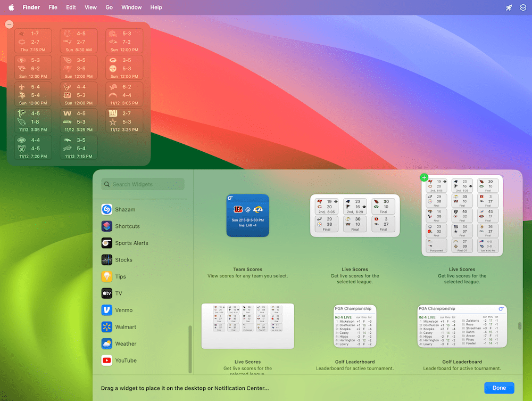Image resolution: width=532 pixels, height=401 pixels.
Task: Open the Finder menu
Action: [x=31, y=7]
